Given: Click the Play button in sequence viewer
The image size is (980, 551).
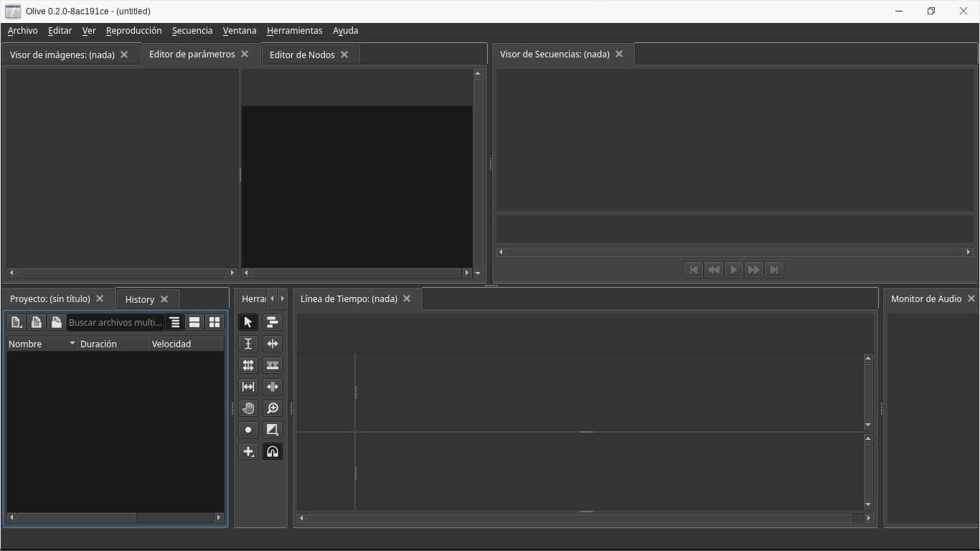Looking at the screenshot, I should pyautogui.click(x=733, y=270).
